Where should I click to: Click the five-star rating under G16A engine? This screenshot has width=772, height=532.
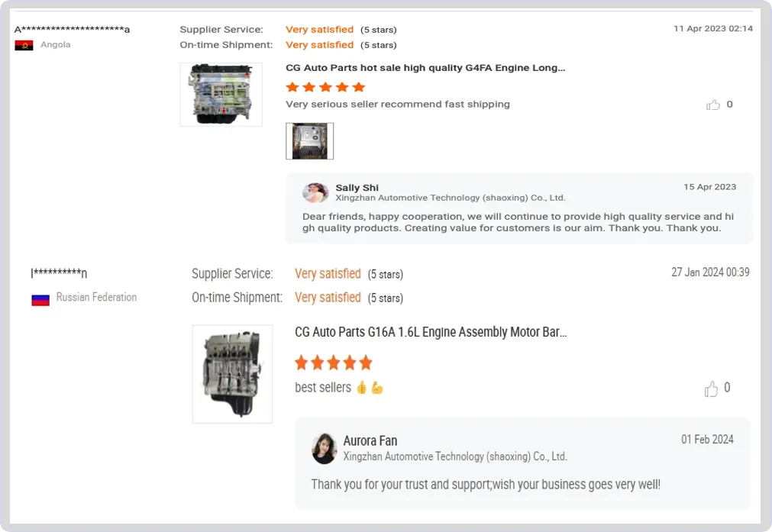tap(334, 363)
